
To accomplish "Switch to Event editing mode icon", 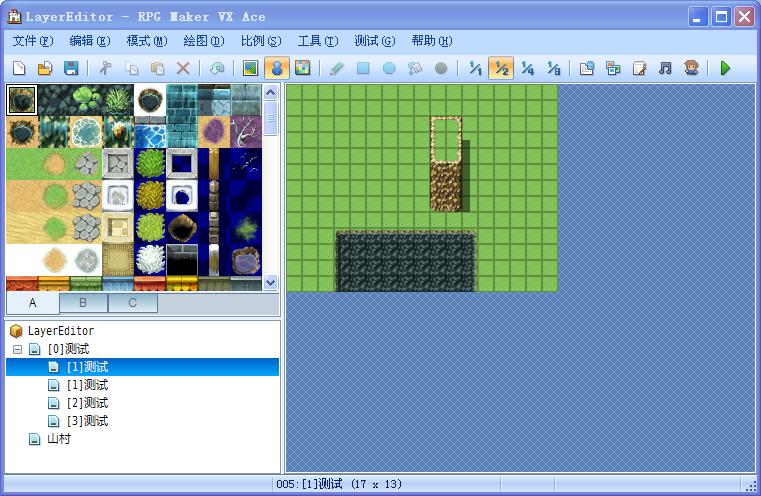I will coord(277,68).
